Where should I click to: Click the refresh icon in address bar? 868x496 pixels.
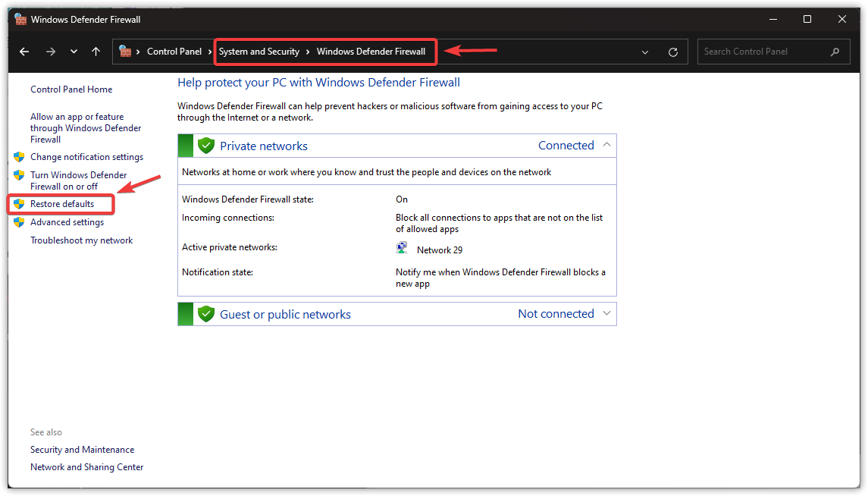pyautogui.click(x=673, y=51)
